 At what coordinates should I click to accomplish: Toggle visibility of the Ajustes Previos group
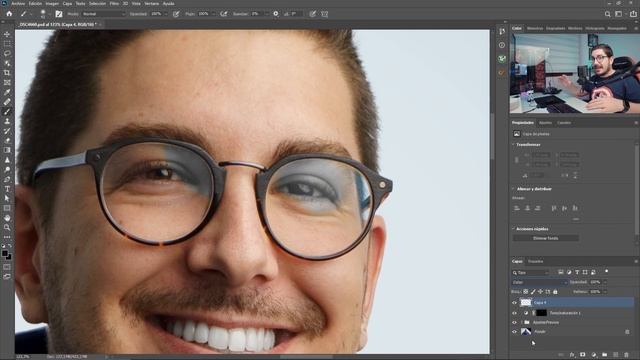pos(514,322)
